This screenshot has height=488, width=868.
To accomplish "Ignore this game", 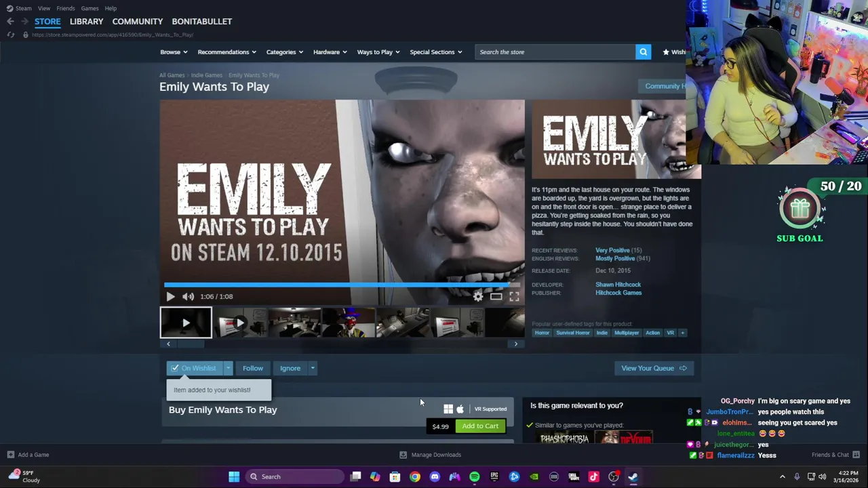I will pos(290,368).
